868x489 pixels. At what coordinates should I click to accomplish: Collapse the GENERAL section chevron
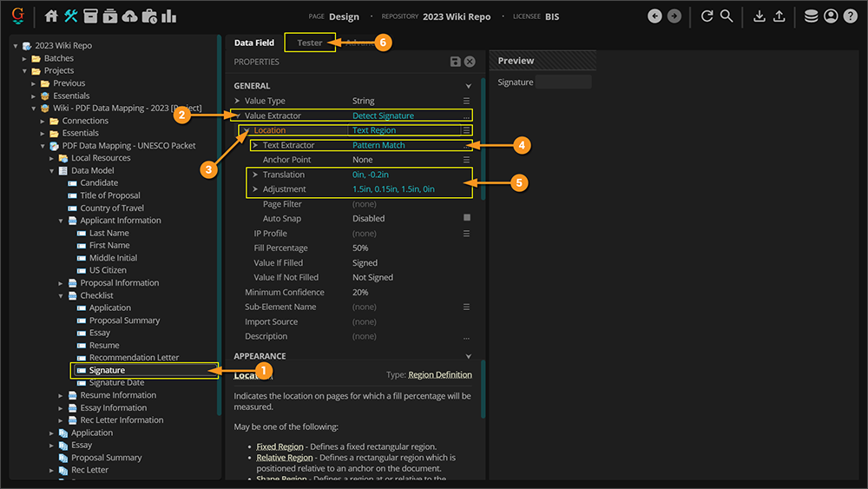click(x=469, y=86)
